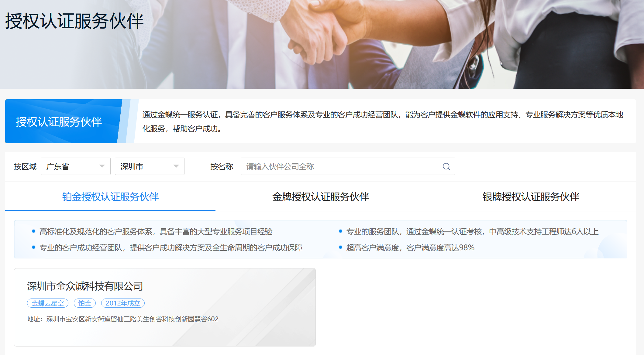
Task: Click the search magnifier icon
Action: pos(446,166)
